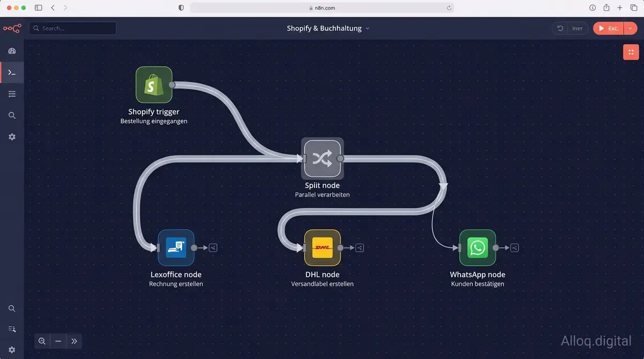Image resolution: width=644 pixels, height=359 pixels.
Task: Click Safari forward arrow
Action: pyautogui.click(x=65, y=7)
